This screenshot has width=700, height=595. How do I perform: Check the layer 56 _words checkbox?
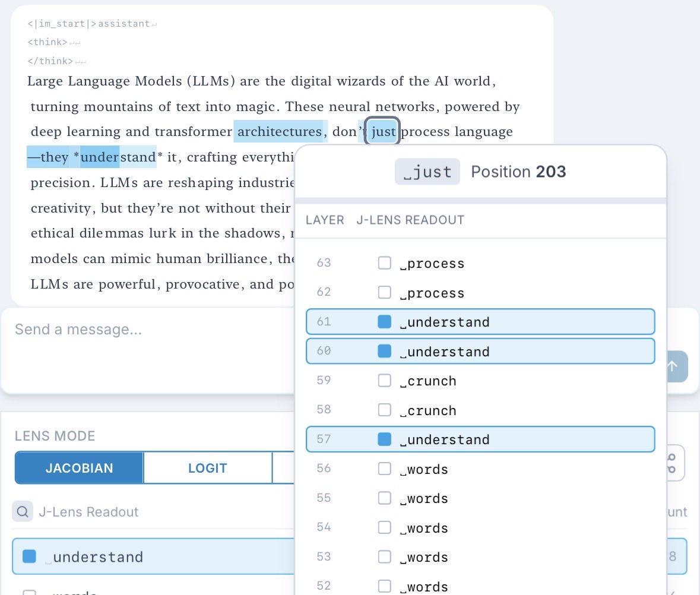click(x=384, y=469)
